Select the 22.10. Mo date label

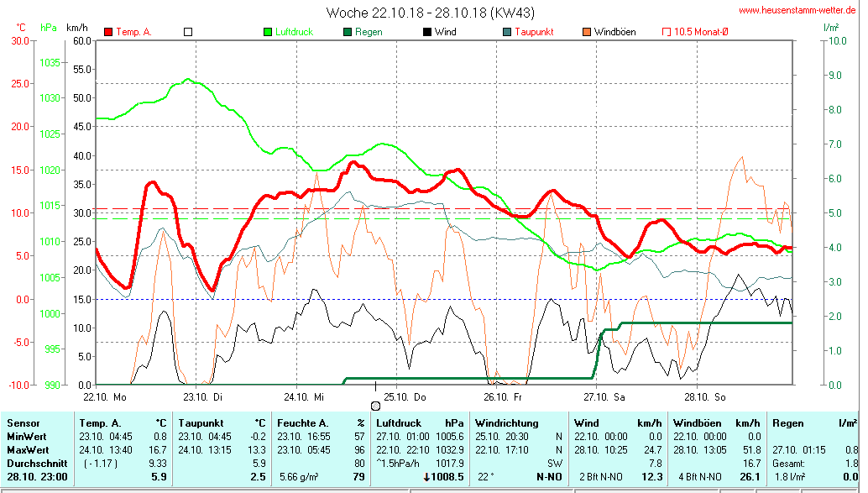tap(105, 396)
